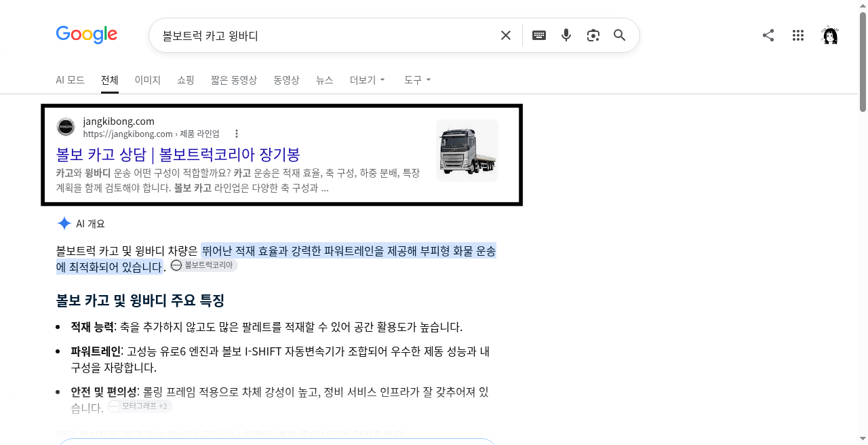Click the jangkibong.com site name
Image resolution: width=868 pixels, height=445 pixels.
[x=119, y=121]
